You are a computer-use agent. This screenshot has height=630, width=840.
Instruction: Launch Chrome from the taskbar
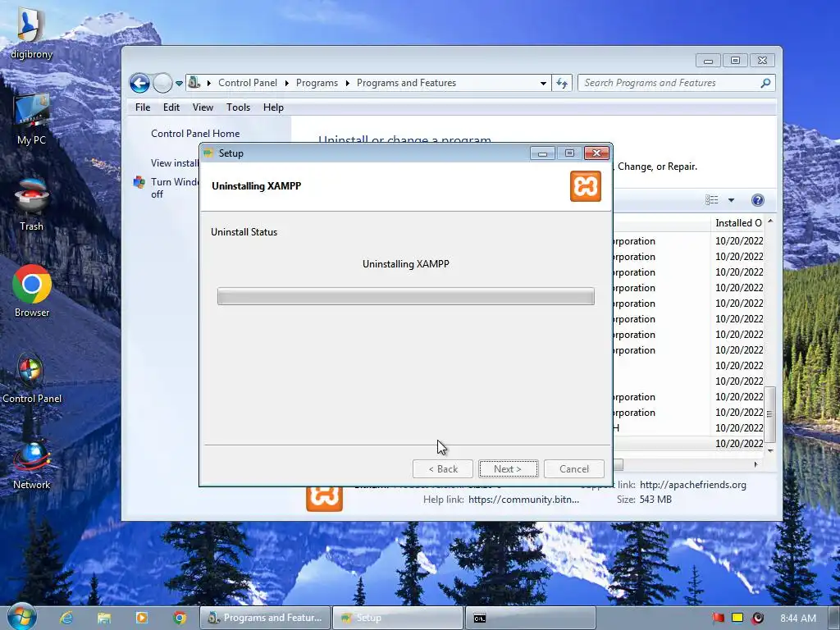pos(180,618)
